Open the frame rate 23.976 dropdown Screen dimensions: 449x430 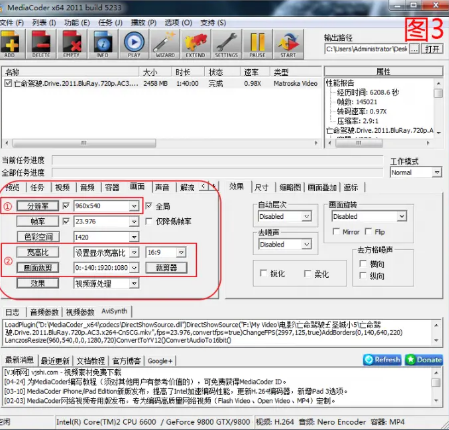134,221
